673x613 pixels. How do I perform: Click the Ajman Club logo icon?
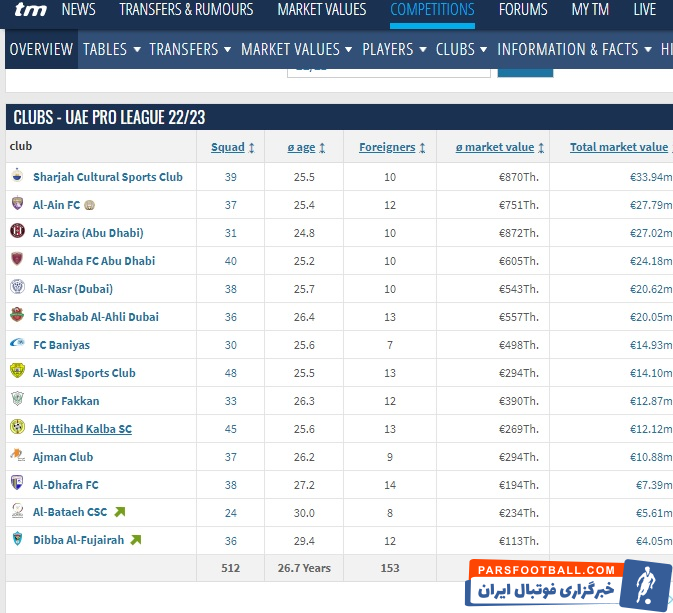tap(17, 457)
